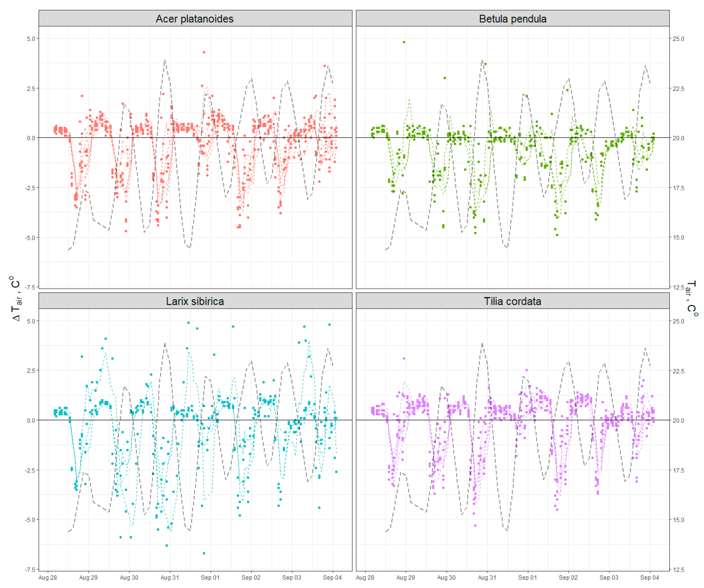Click the '0.0' y-tick beside Acer panel
This screenshot has width=704, height=588.
coord(31,138)
